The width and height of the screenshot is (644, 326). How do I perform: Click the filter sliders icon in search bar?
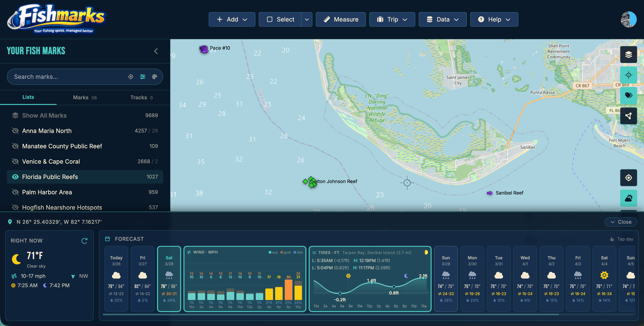(x=142, y=76)
